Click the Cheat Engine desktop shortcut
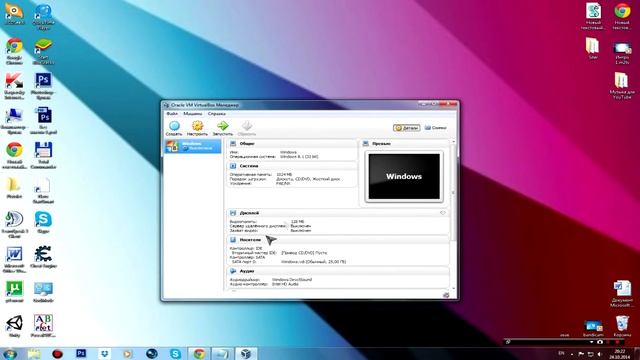The height and width of the screenshot is (360, 640). click(x=43, y=257)
